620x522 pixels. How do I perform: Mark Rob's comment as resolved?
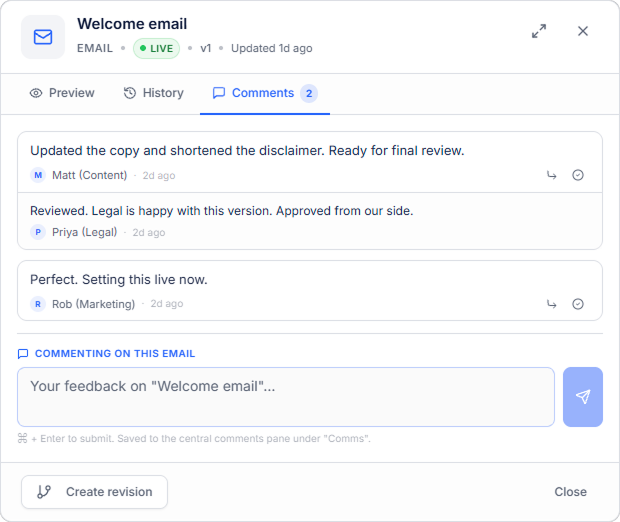[578, 304]
